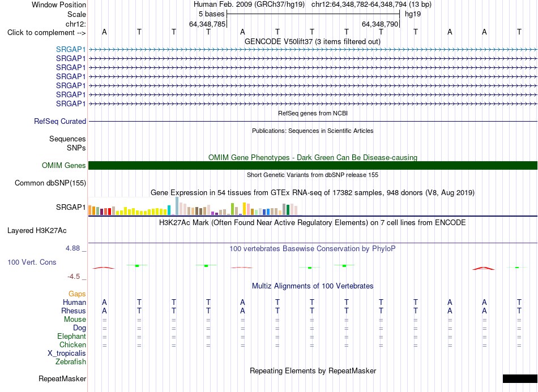The height and width of the screenshot is (392, 538).
Task: Click the 64,348,790 position marker
Action: (380, 24)
